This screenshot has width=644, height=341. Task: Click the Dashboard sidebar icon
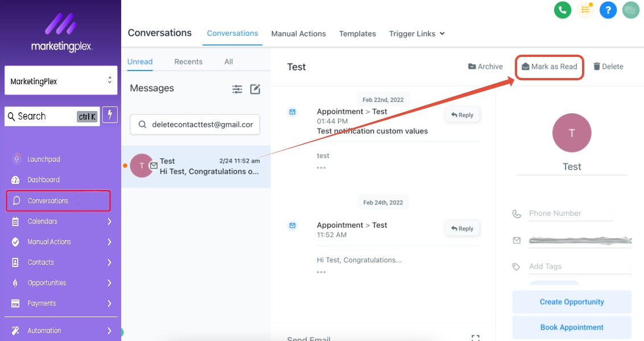(15, 179)
